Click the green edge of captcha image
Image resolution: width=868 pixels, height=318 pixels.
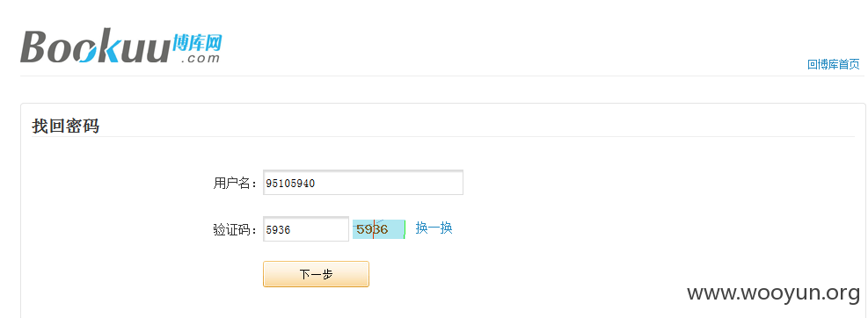tap(405, 229)
